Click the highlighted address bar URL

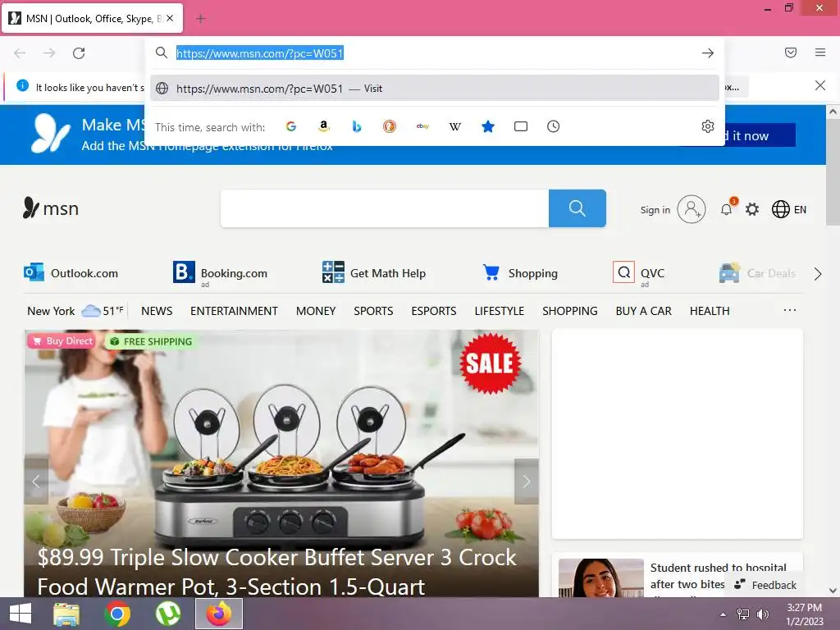click(260, 53)
